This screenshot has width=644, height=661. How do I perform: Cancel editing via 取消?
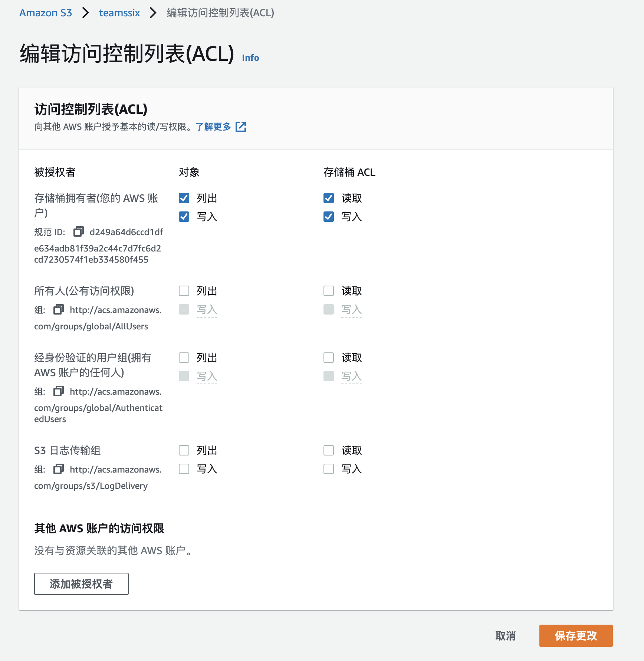505,636
